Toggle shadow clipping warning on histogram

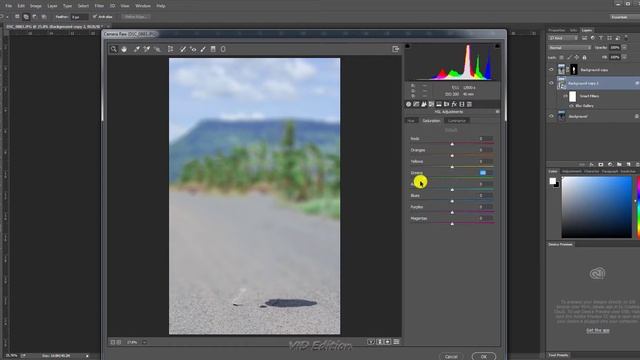[x=407, y=46]
